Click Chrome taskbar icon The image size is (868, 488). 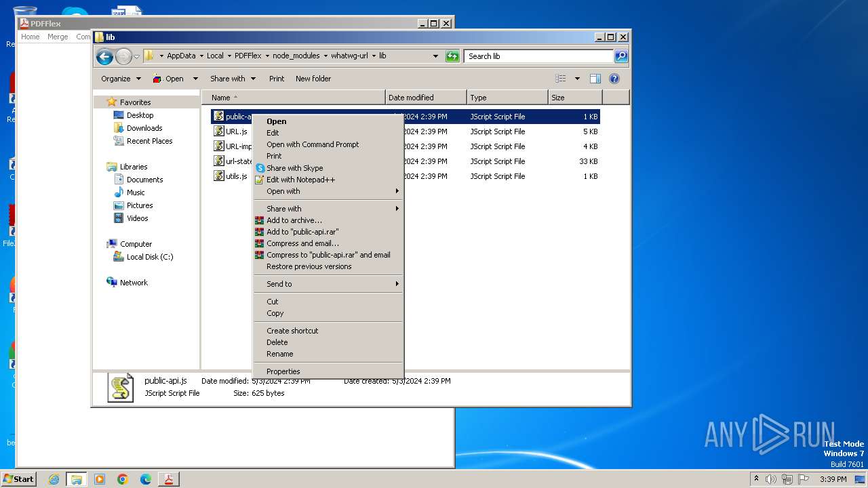pos(123,479)
